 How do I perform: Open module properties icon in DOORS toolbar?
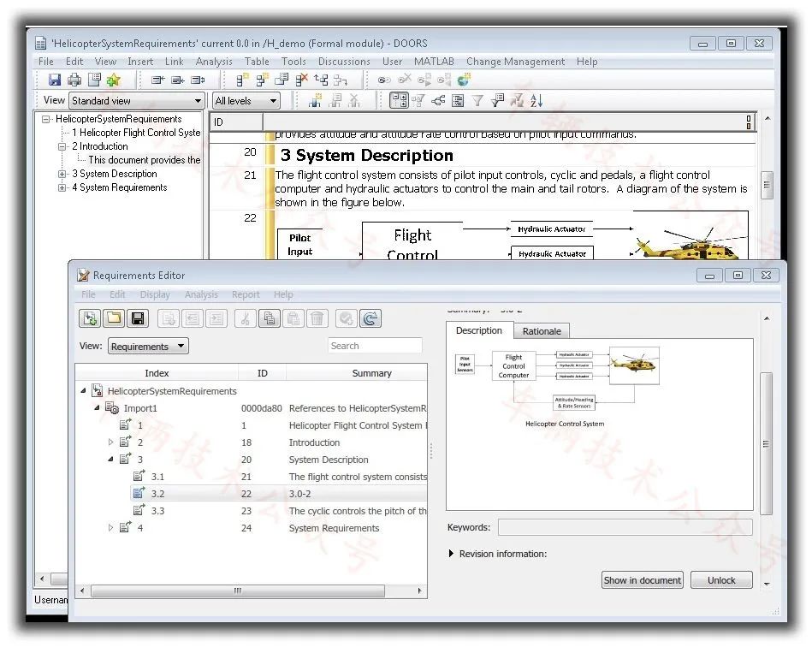point(94,80)
